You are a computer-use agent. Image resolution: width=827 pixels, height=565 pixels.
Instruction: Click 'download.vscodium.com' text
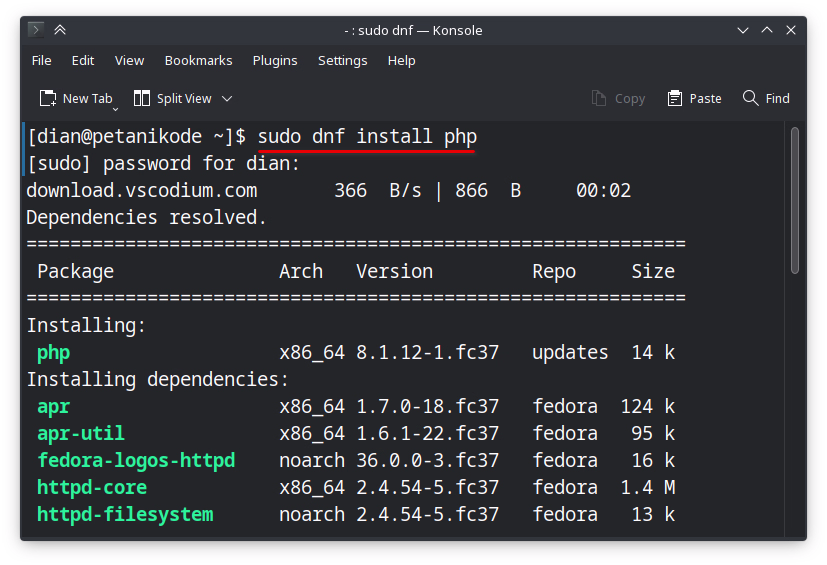pos(142,190)
